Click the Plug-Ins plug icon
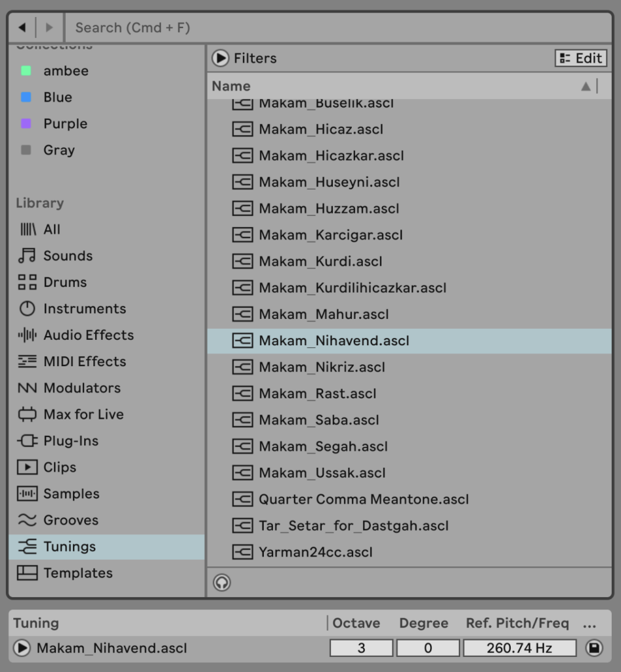 point(27,441)
